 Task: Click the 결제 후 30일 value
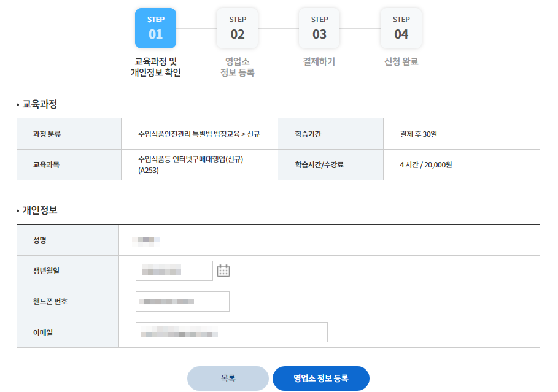click(419, 134)
